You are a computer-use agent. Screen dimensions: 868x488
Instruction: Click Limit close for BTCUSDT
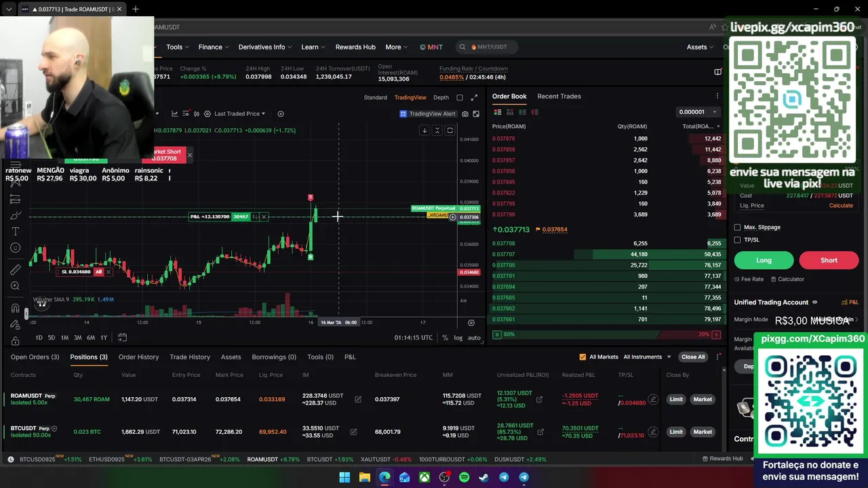[x=676, y=432]
